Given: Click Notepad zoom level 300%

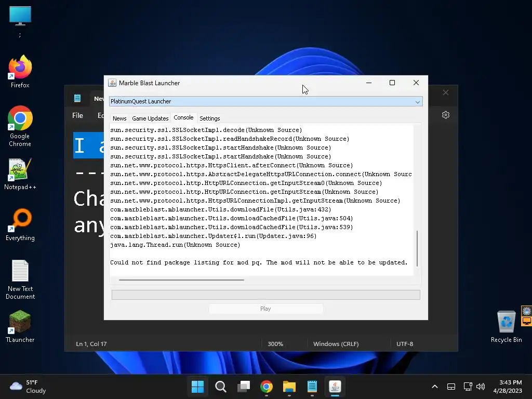Looking at the screenshot, I should (275, 344).
